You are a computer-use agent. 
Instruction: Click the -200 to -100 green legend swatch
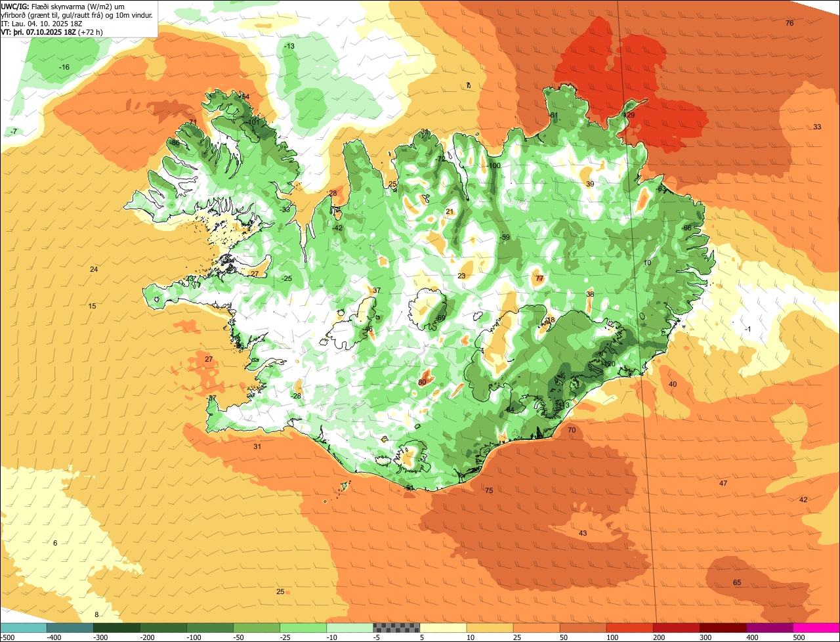point(163,628)
